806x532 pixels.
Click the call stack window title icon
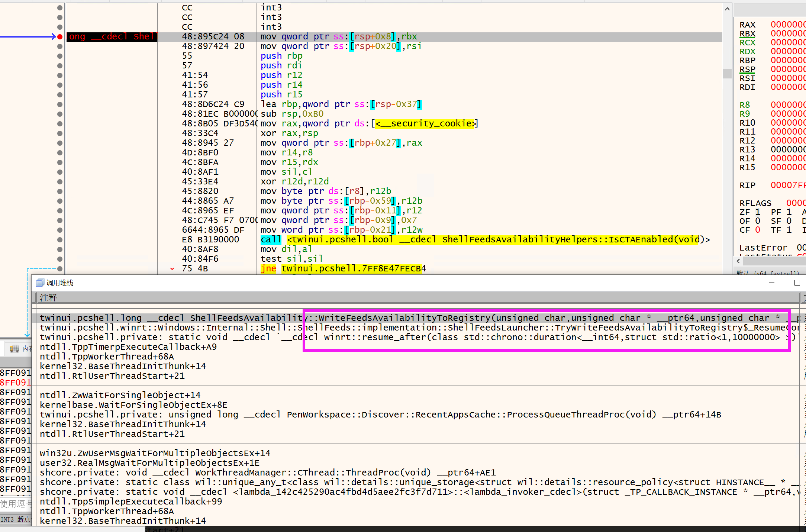pos(39,283)
